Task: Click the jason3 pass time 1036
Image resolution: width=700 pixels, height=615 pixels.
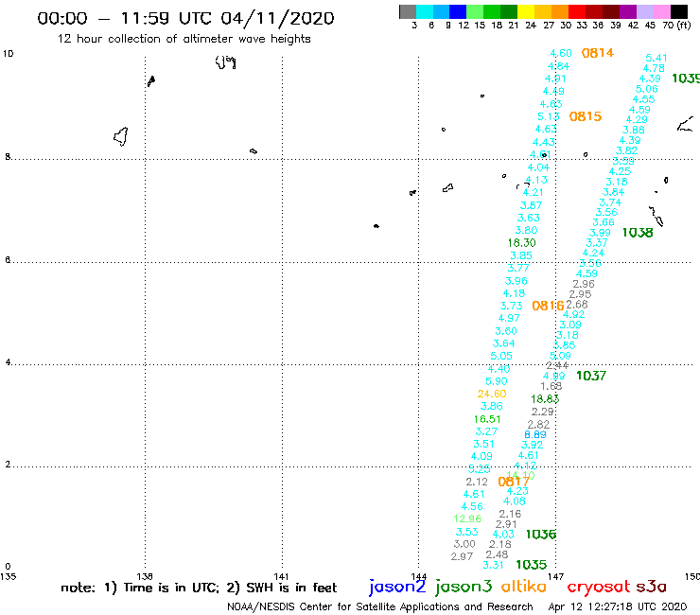Action: coord(541,535)
